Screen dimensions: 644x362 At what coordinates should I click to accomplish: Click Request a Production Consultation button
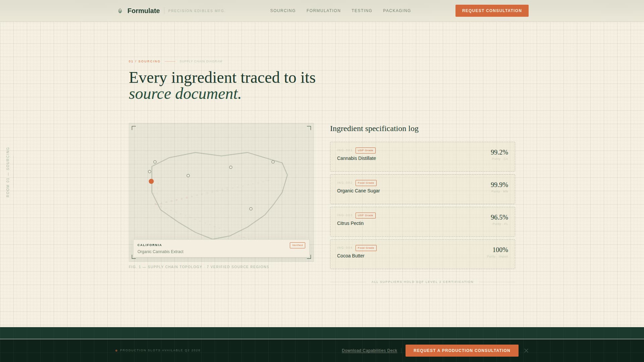pyautogui.click(x=462, y=351)
